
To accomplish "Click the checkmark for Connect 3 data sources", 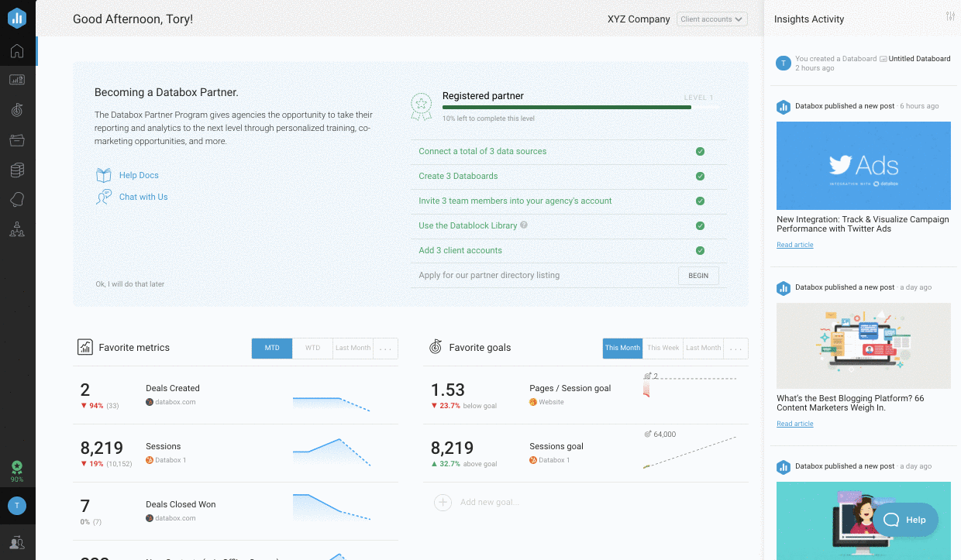I will [x=700, y=152].
